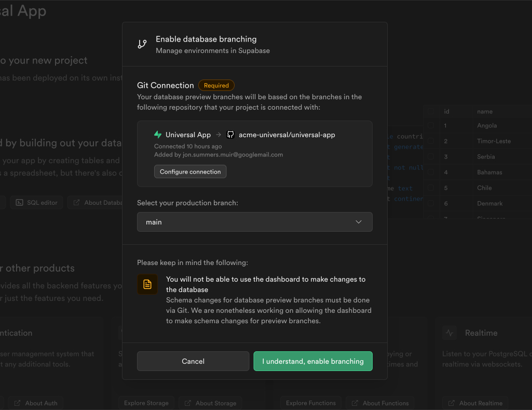The image size is (532, 410).
Task: Click the Cancel button
Action: [193, 361]
